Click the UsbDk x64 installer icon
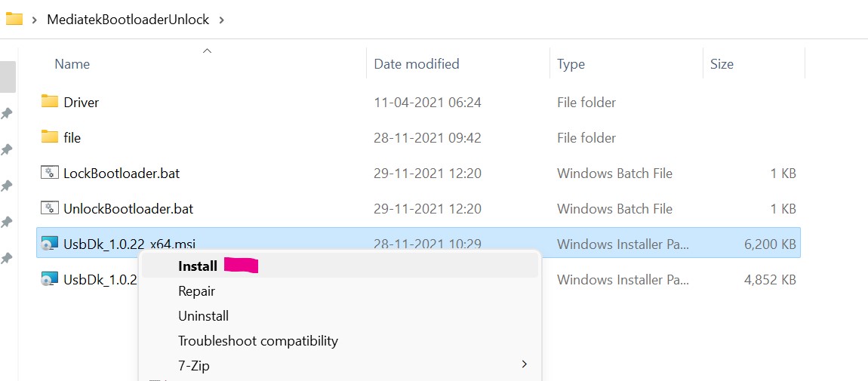 click(50, 244)
